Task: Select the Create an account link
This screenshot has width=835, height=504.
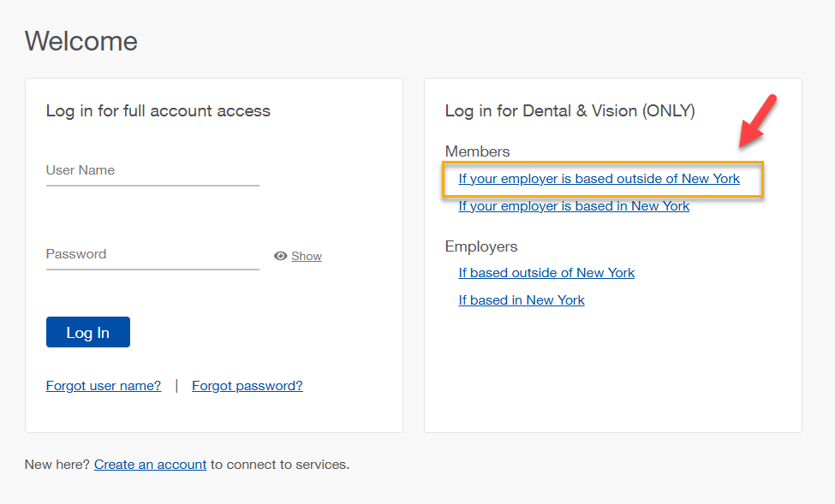Action: pos(150,464)
